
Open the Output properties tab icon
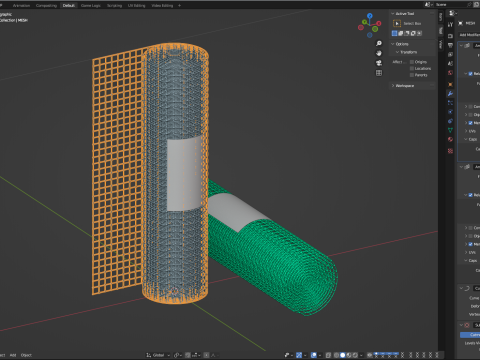pos(450,45)
